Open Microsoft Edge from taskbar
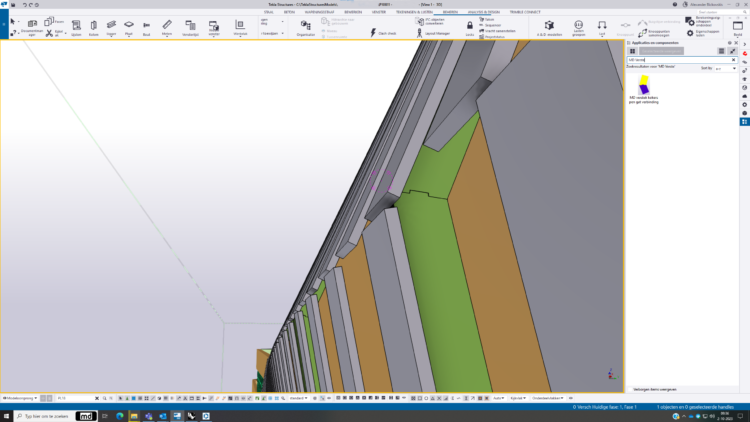The image size is (750, 422). pos(120,416)
